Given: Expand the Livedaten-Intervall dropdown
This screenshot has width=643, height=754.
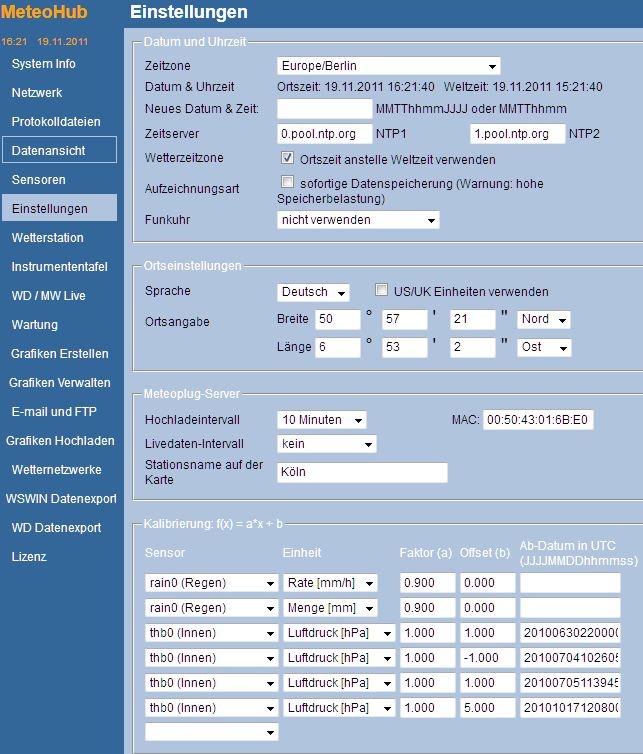Looking at the screenshot, I should point(326,444).
